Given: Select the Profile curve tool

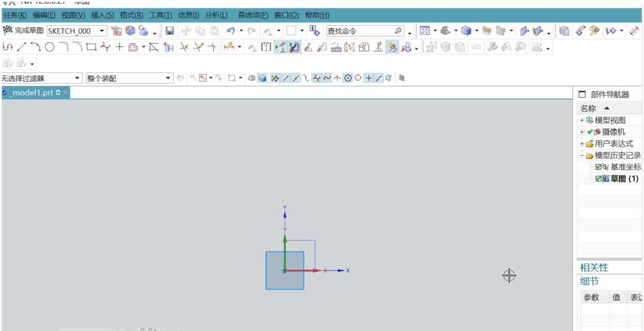Looking at the screenshot, I should [7, 47].
